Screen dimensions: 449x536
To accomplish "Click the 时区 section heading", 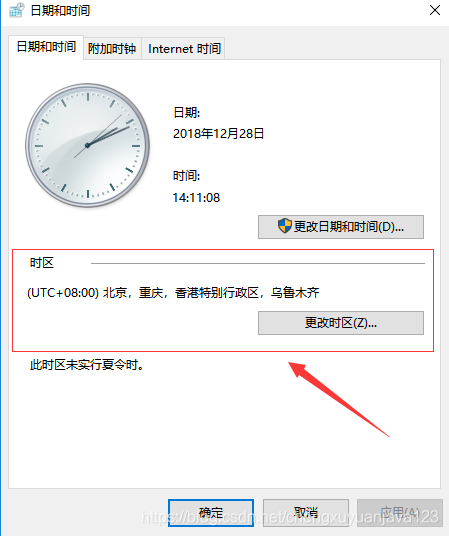I will [x=42, y=263].
